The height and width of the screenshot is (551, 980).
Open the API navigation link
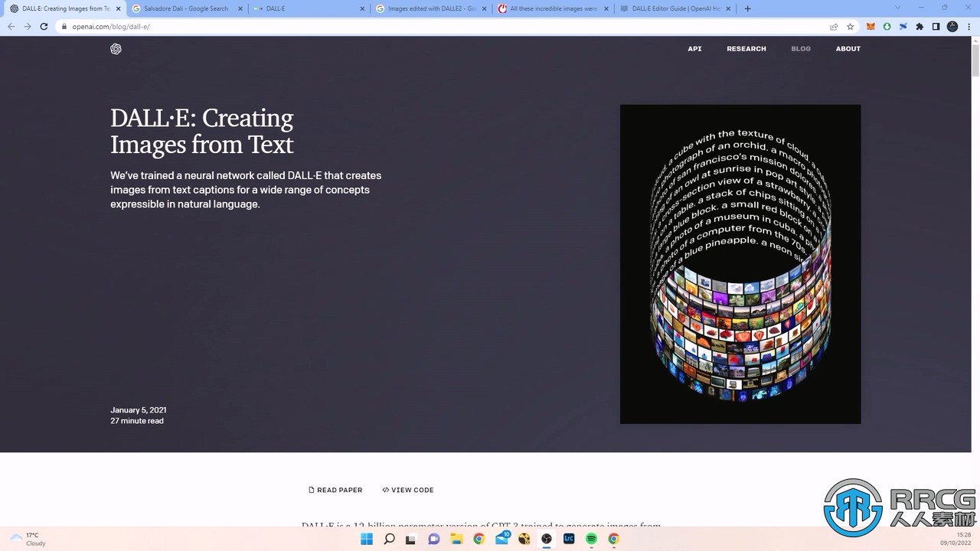(694, 49)
